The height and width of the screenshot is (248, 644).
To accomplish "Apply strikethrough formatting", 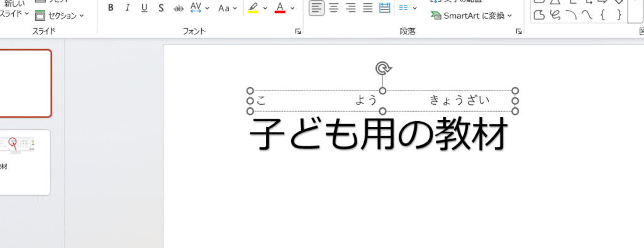I will pyautogui.click(x=178, y=8).
